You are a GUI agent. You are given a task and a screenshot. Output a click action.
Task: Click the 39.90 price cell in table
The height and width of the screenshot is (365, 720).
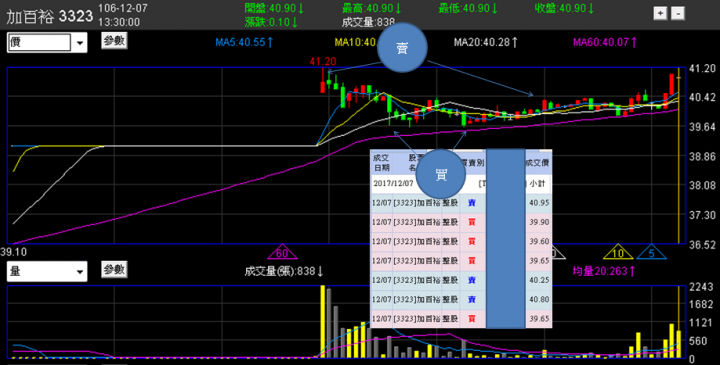539,222
